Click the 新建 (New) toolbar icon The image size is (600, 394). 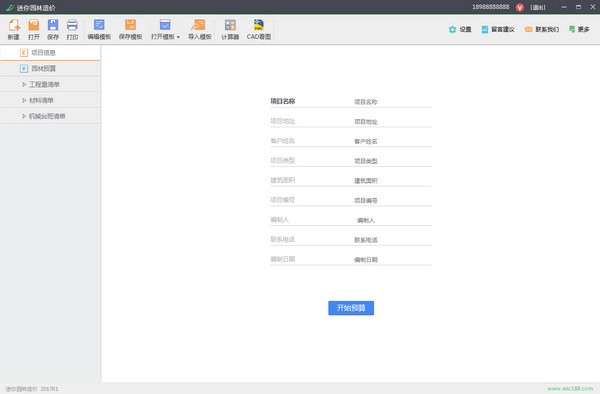[14, 25]
